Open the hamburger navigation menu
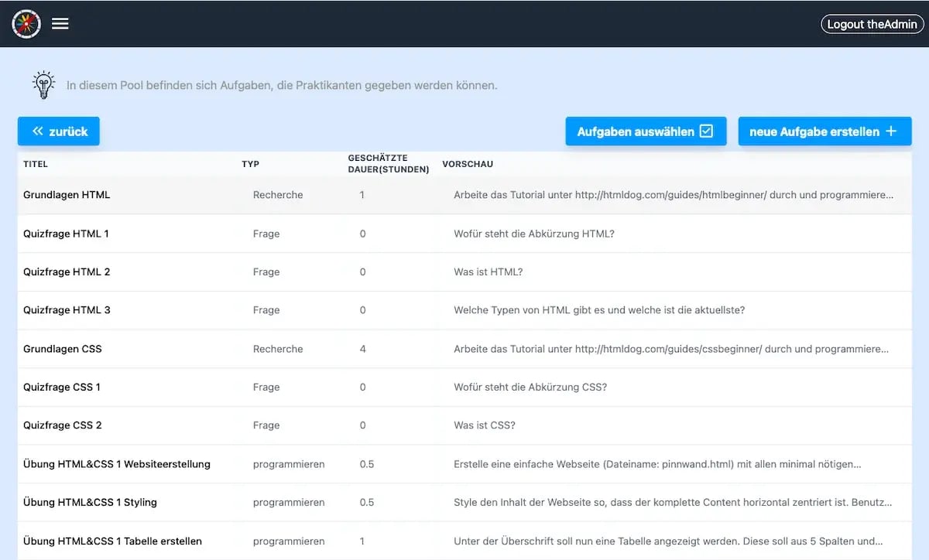This screenshot has height=560, width=929. tap(60, 24)
